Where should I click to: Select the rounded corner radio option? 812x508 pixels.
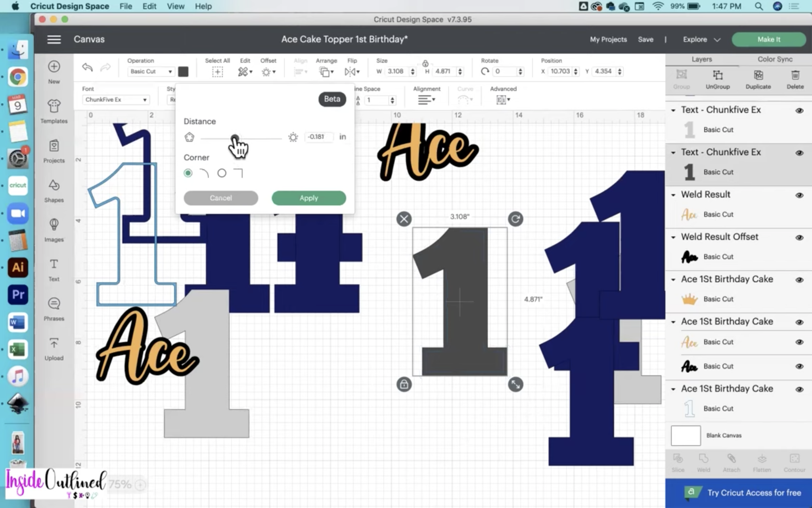[188, 173]
